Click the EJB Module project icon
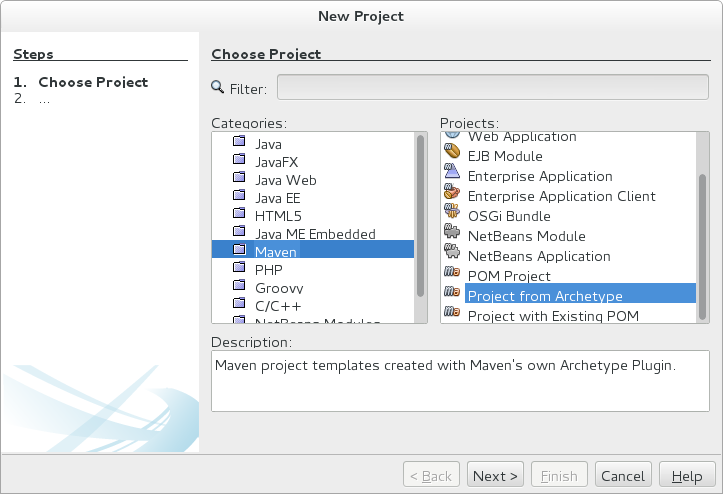 pyautogui.click(x=451, y=156)
